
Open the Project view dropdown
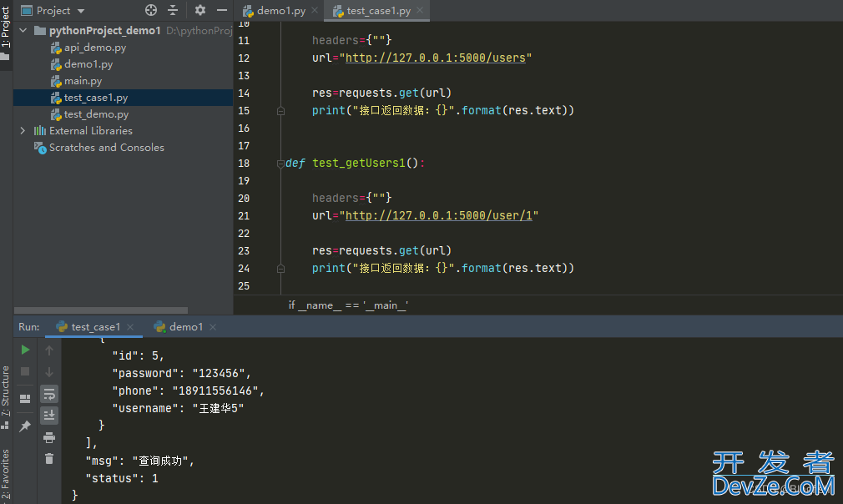click(x=81, y=11)
